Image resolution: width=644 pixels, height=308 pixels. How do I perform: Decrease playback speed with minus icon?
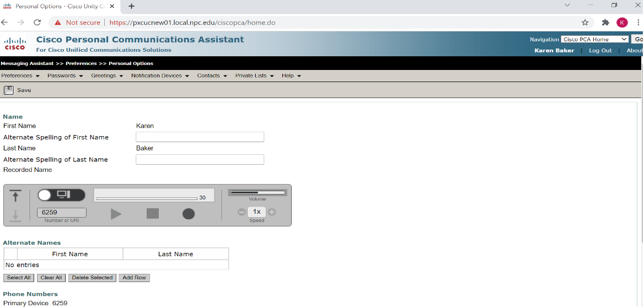[x=241, y=212]
